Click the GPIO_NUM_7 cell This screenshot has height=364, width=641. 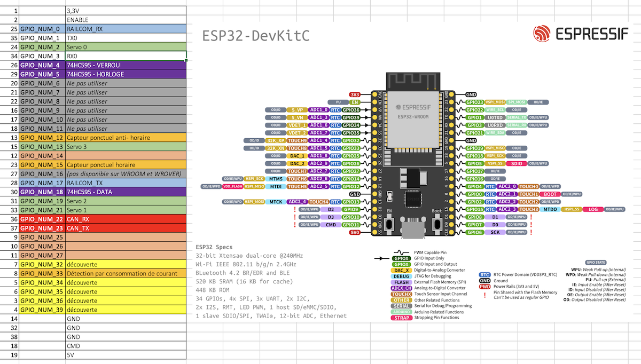(42, 92)
